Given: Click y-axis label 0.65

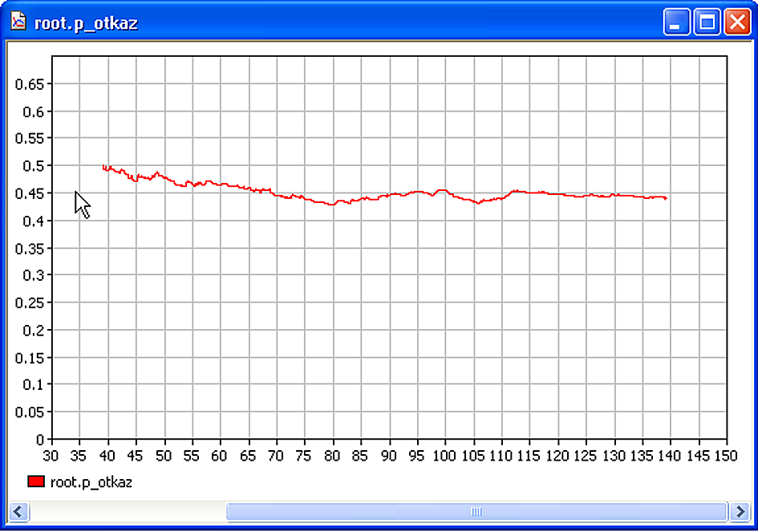Looking at the screenshot, I should click(30, 84).
